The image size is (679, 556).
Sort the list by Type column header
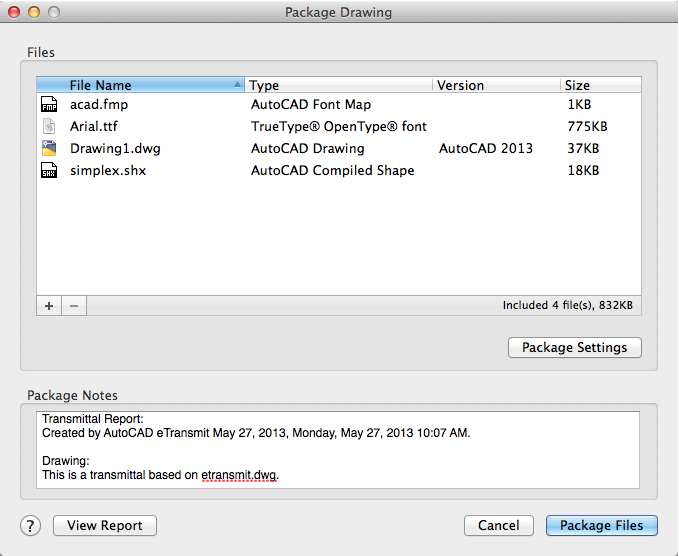[x=338, y=86]
